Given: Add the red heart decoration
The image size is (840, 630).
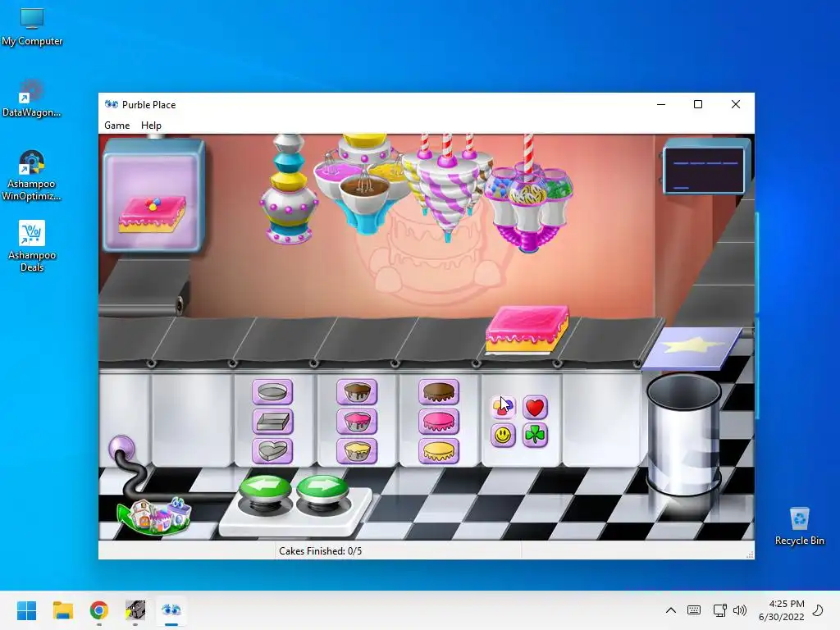Looking at the screenshot, I should point(535,407).
